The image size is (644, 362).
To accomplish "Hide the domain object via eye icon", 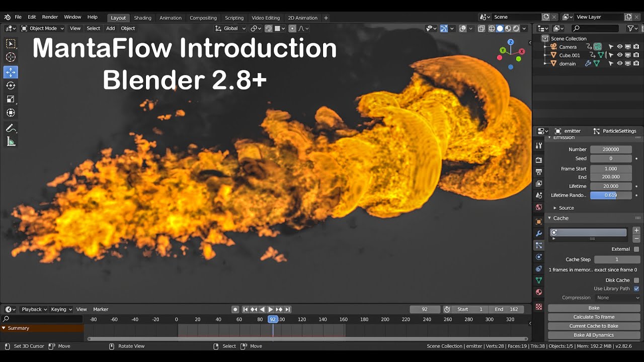I will [620, 63].
